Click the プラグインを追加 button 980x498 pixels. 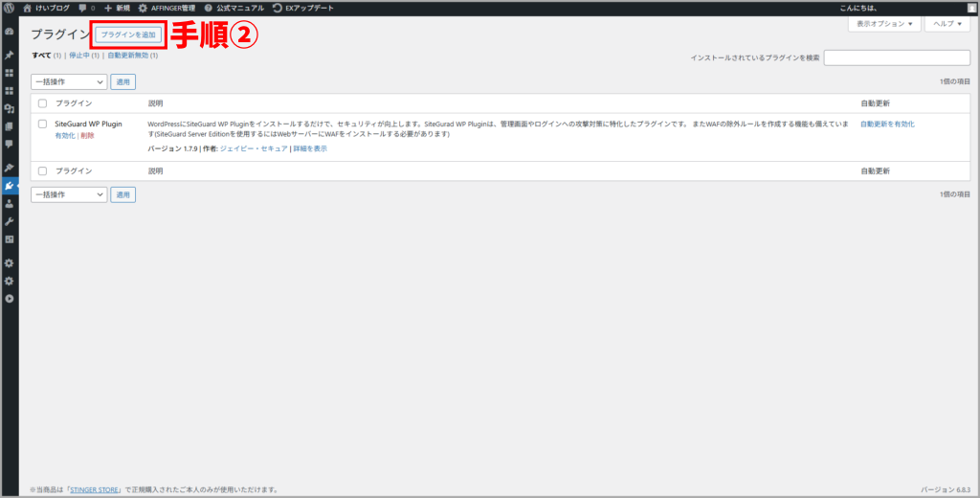128,34
